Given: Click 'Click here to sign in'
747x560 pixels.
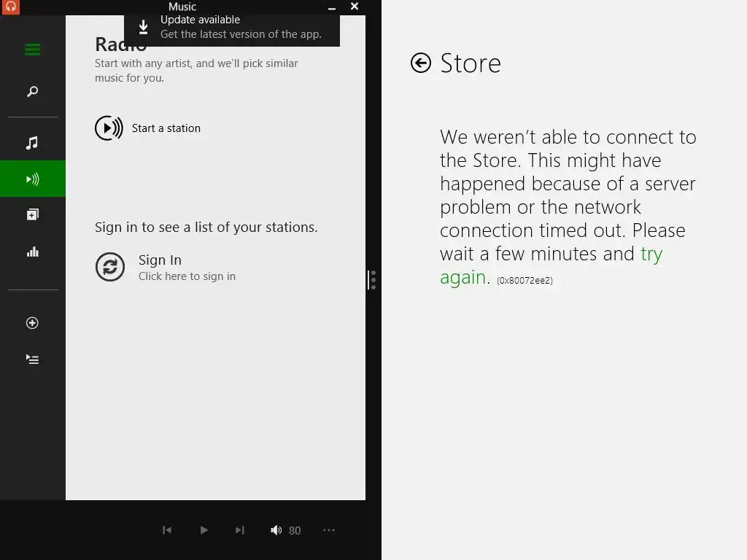Looking at the screenshot, I should (187, 276).
